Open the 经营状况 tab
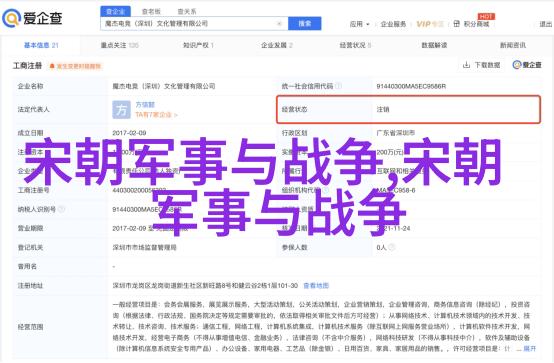 [x=355, y=45]
